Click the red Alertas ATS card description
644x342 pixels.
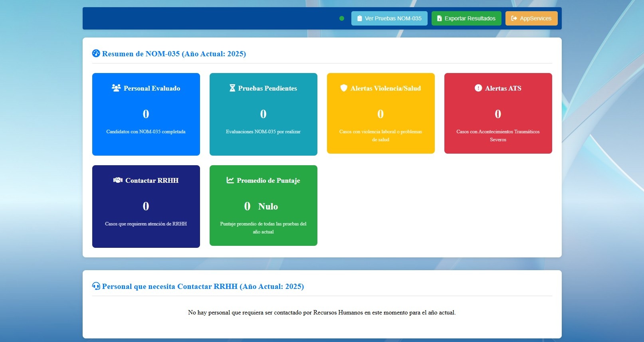click(498, 135)
